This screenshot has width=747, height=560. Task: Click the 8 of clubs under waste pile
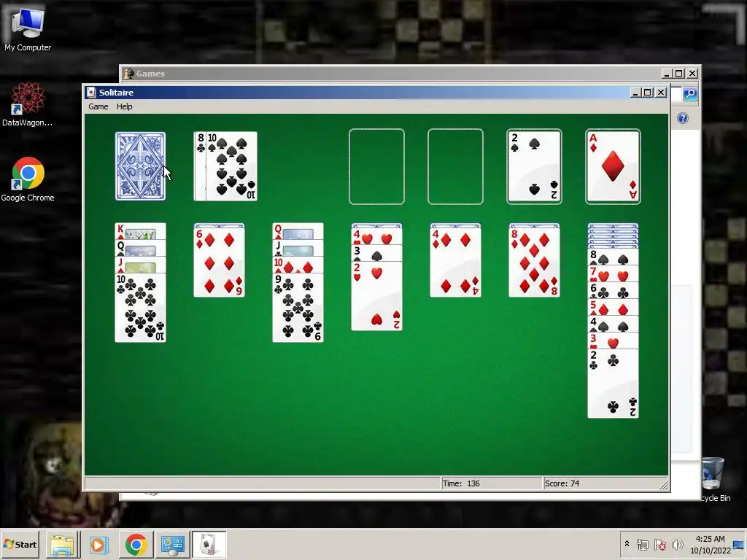(x=200, y=166)
